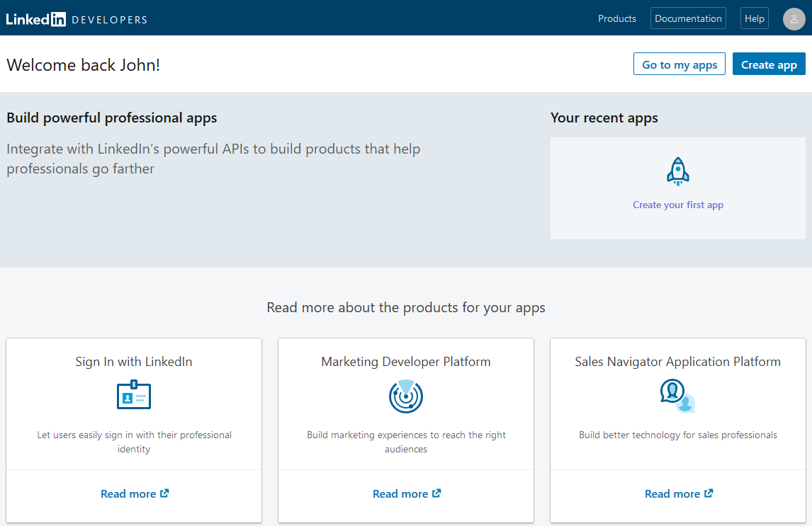Viewport: 812px width, 526px height.
Task: Click the Read more about the products heading
Action: [406, 308]
